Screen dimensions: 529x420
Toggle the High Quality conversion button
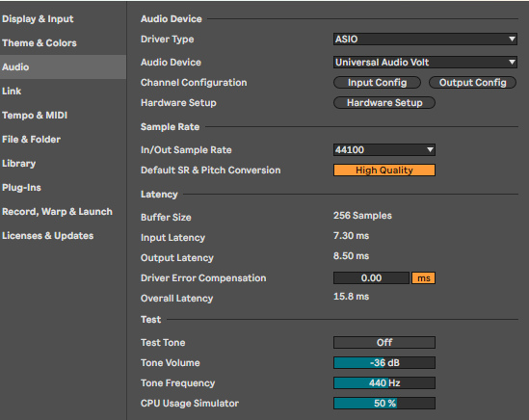click(x=384, y=171)
